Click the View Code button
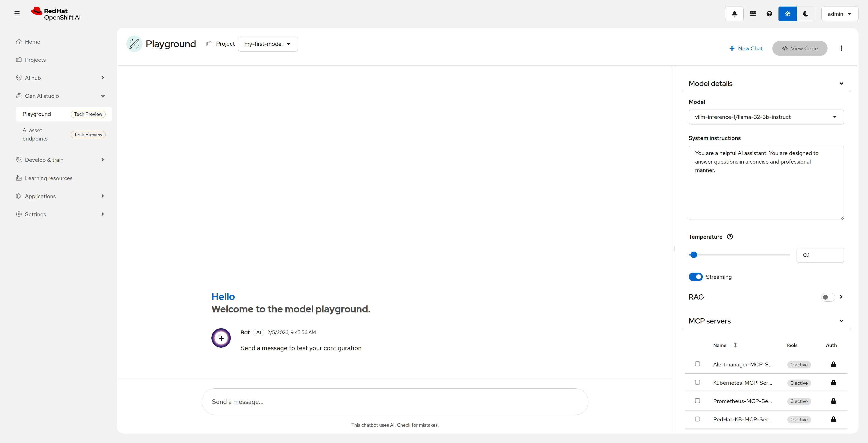 [800, 49]
